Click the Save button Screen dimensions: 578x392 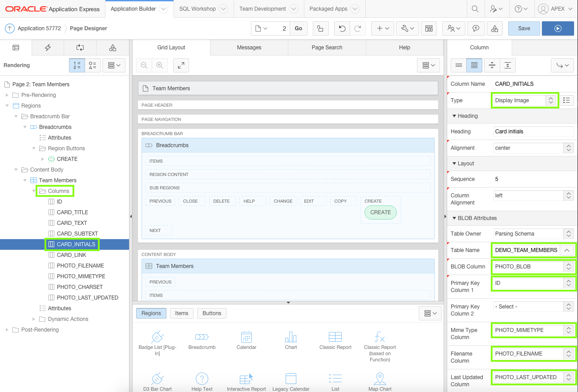[524, 28]
